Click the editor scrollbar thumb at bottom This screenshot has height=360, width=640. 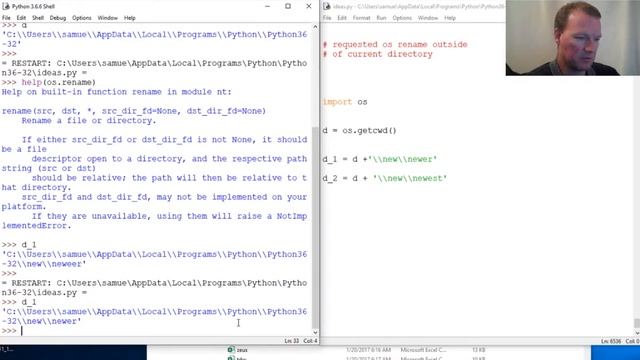coord(637,323)
